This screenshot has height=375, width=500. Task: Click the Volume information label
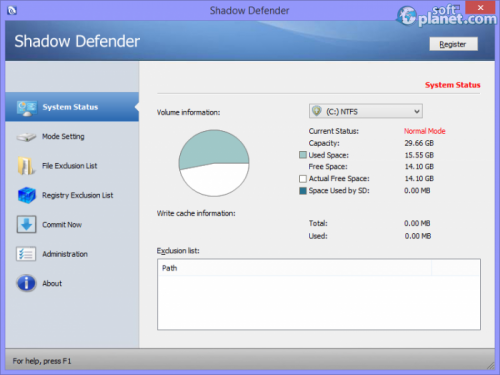tap(188, 112)
